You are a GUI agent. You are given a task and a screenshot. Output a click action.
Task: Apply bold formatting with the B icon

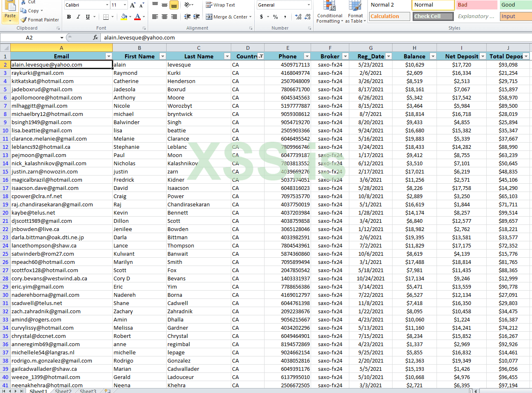(x=69, y=17)
